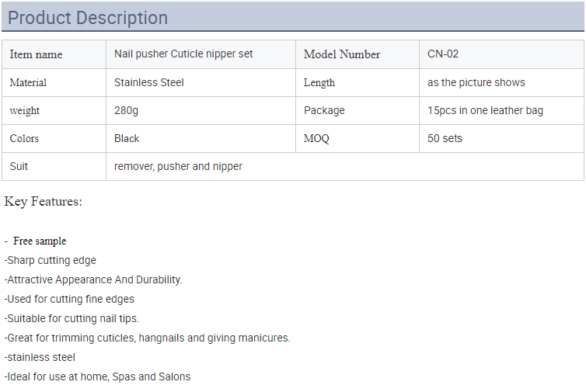This screenshot has width=586, height=392.
Task: Click the '50 sets' MOQ value
Action: pyautogui.click(x=445, y=138)
